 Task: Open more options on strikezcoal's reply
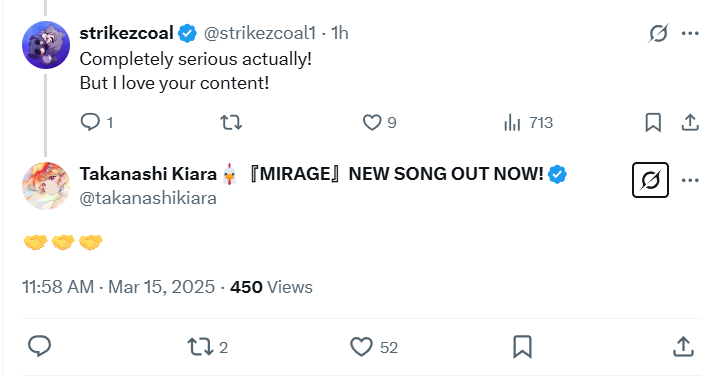(x=690, y=33)
